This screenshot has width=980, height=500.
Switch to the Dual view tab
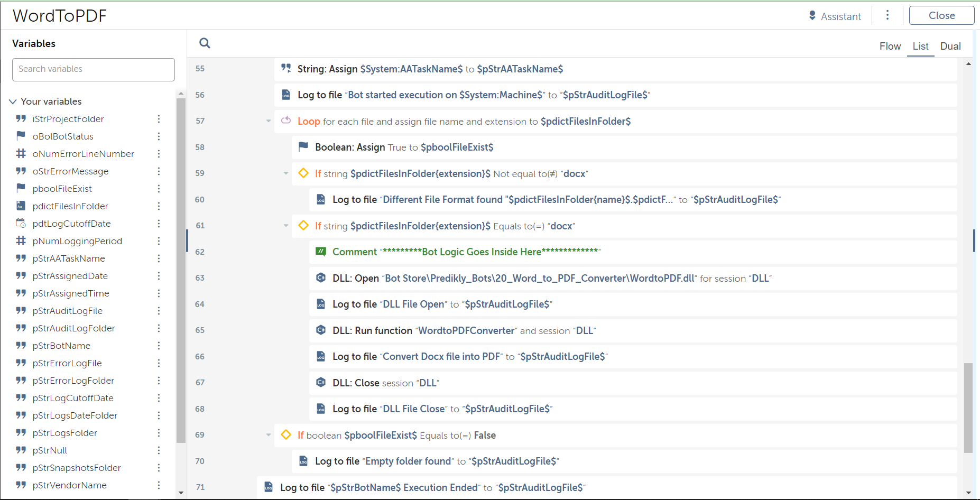pyautogui.click(x=950, y=47)
